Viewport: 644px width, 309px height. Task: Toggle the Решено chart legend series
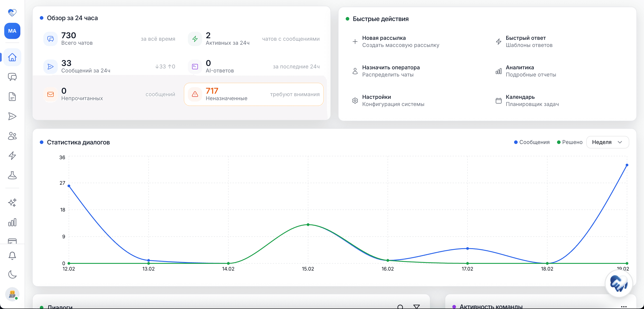click(570, 142)
